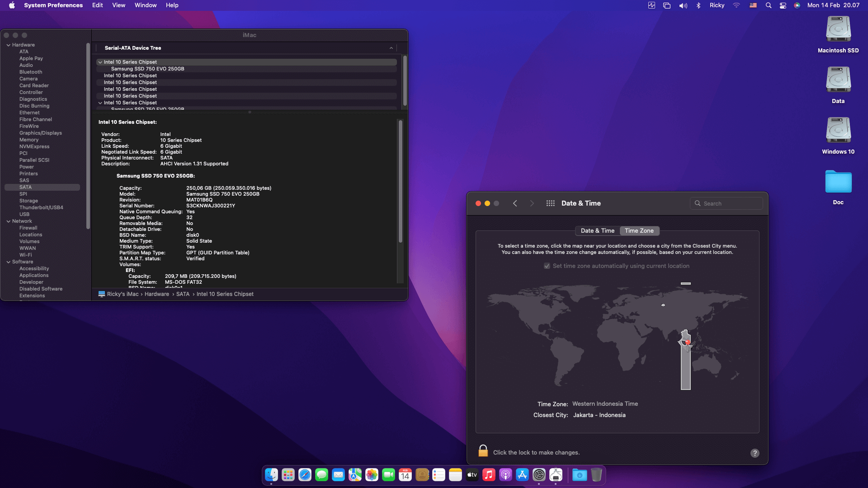
Task: Open the Edit menu
Action: point(97,5)
